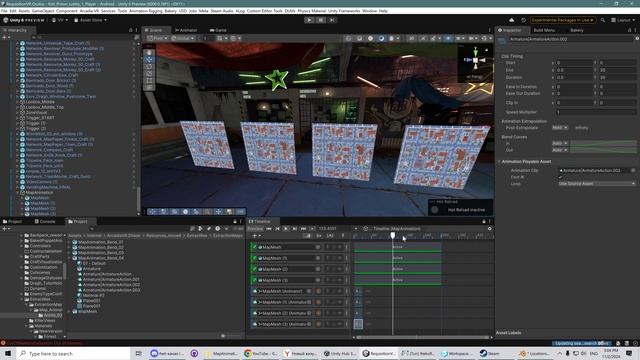
Task: Advance one frame with the Step button
Action: tap(332, 20)
